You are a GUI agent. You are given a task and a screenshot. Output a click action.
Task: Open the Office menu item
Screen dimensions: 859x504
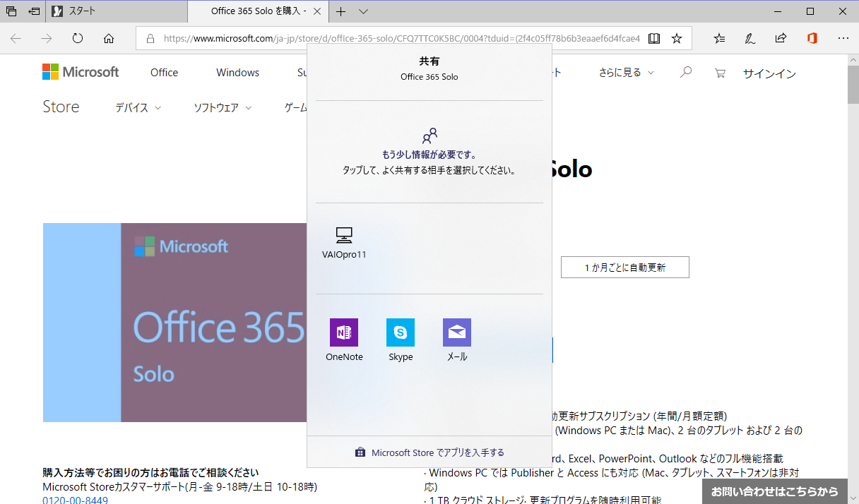165,73
